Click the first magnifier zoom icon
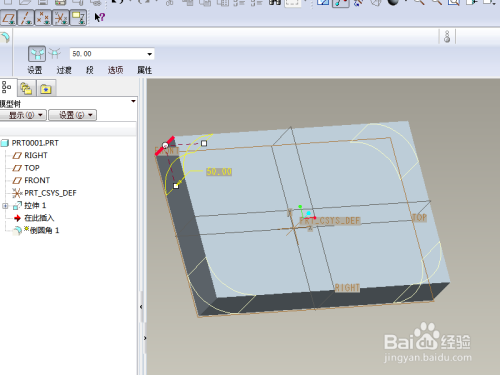Image resolution: width=500 pixels, height=375 pixels. click(419, 2)
